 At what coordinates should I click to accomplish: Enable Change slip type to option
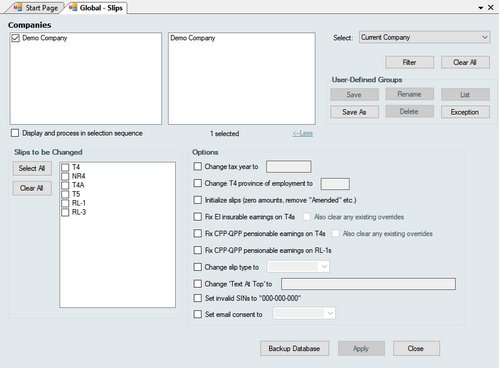[198, 267]
